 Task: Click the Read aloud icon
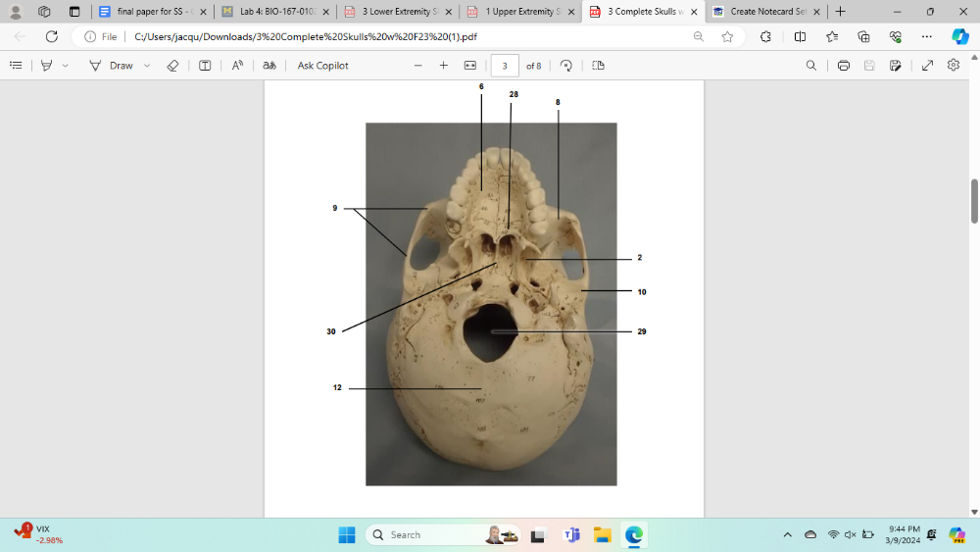pos(237,66)
